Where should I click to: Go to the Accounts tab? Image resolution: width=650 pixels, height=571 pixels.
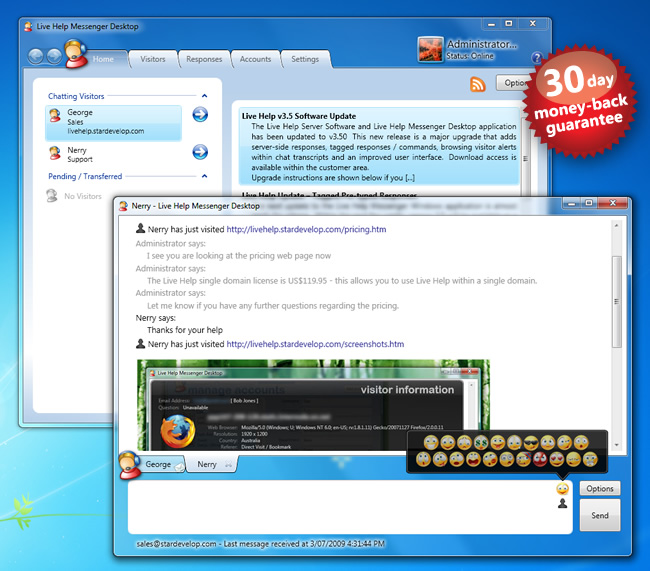coord(255,59)
